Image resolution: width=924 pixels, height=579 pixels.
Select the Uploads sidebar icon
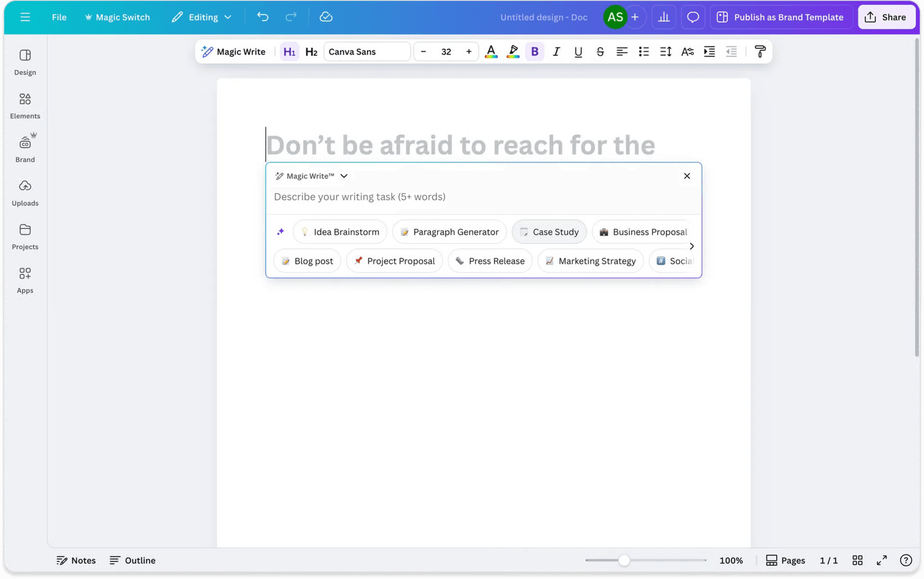tap(25, 192)
